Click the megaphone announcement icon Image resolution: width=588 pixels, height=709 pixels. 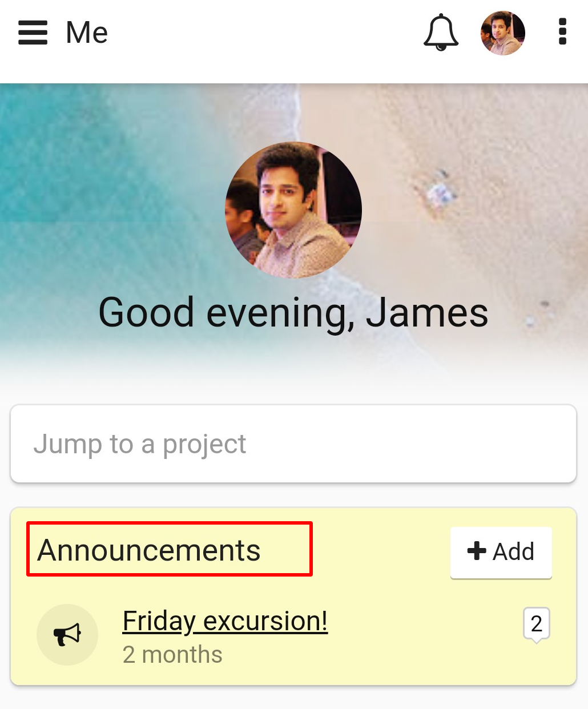coord(67,635)
